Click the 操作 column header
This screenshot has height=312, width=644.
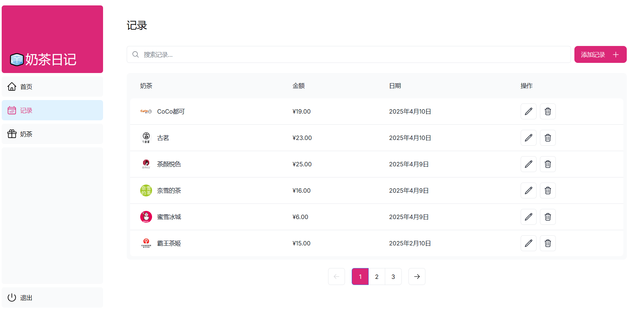(526, 86)
